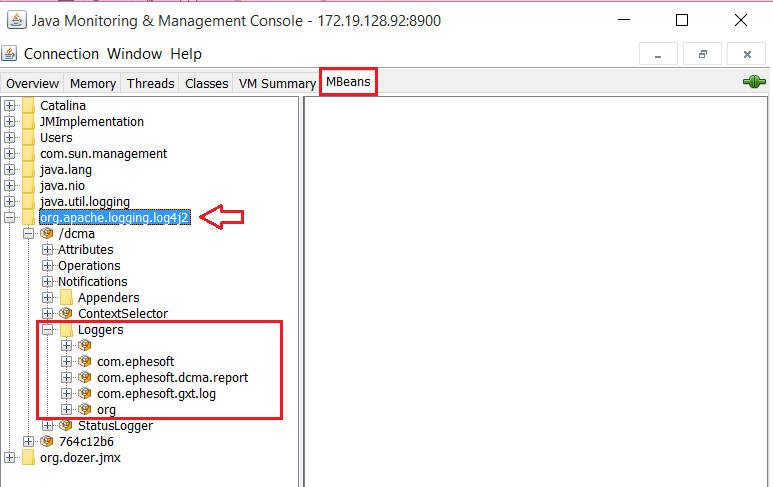
Task: Click the org logger MBean icon
Action: (85, 409)
